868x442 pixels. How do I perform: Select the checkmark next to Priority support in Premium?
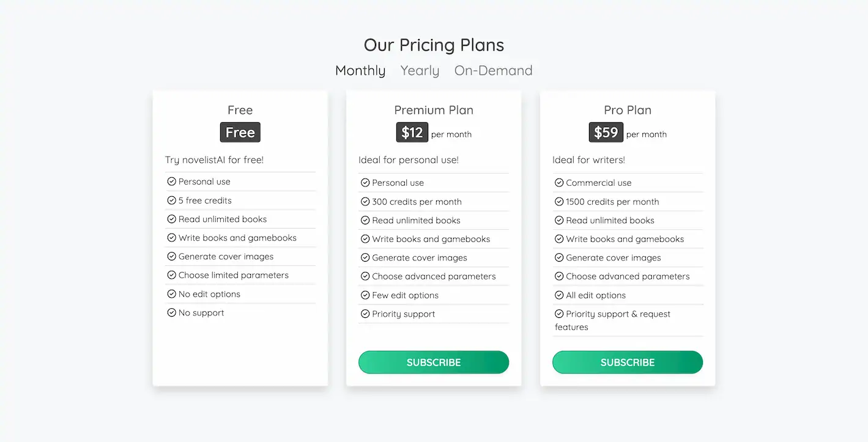click(x=365, y=314)
